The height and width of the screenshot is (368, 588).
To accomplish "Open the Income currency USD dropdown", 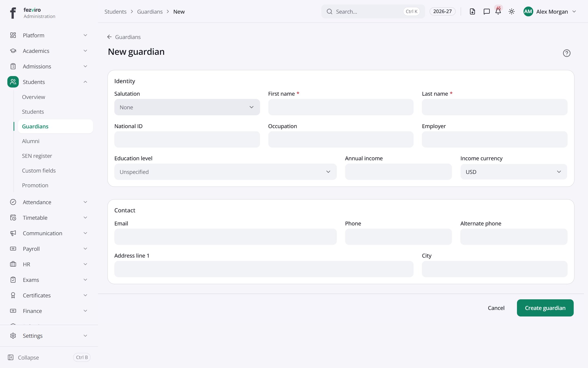I will coord(514,172).
